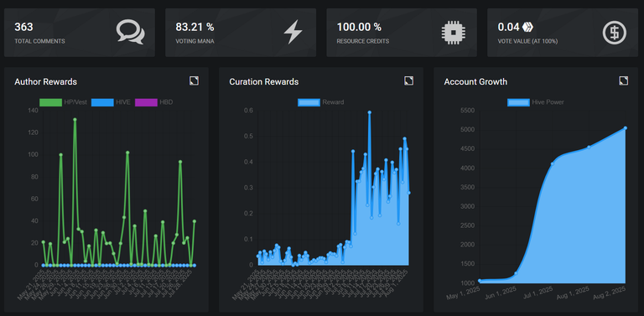The width and height of the screenshot is (644, 316).
Task: Toggle HIVE series in Author Rewards legend
Action: (111, 102)
